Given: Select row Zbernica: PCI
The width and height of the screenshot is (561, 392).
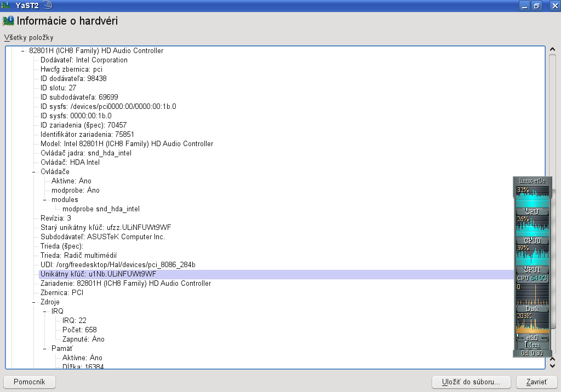Looking at the screenshot, I should 61,292.
